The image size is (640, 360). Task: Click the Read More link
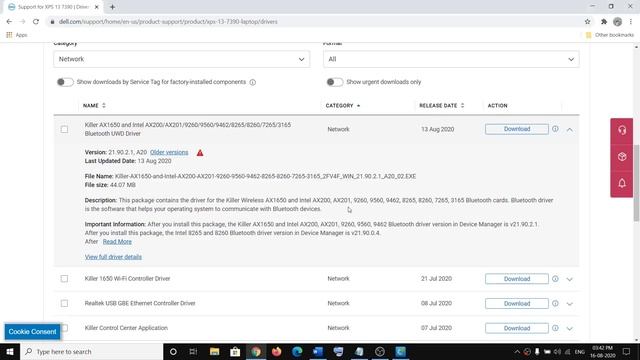coord(117,242)
